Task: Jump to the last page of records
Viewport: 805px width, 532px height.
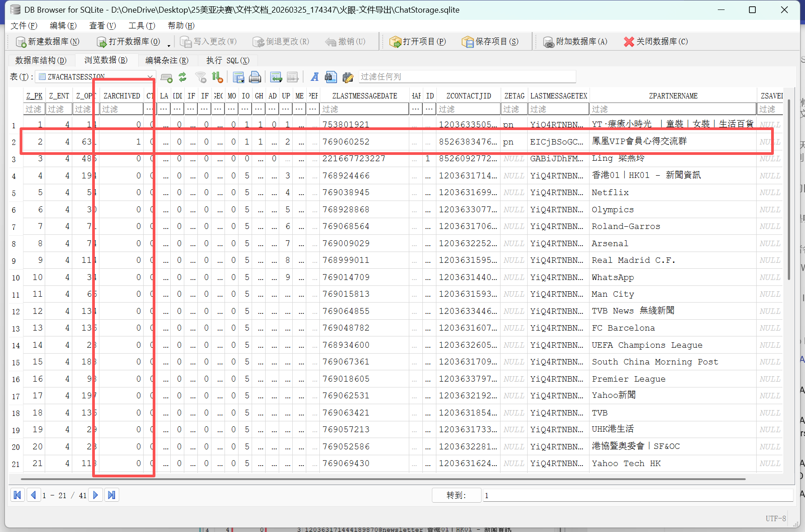Action: click(112, 495)
